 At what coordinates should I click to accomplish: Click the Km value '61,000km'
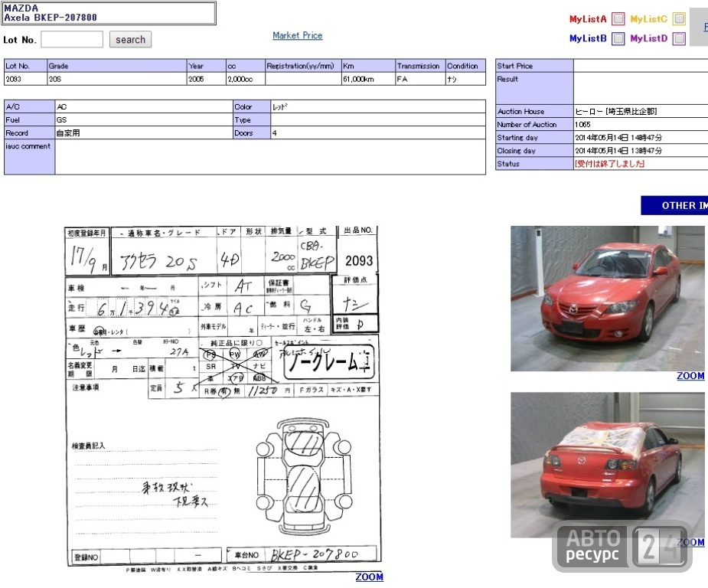pos(358,79)
